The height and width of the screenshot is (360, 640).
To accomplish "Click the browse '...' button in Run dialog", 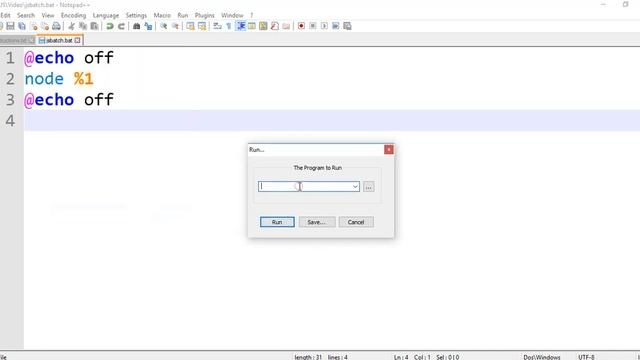I will click(x=369, y=187).
